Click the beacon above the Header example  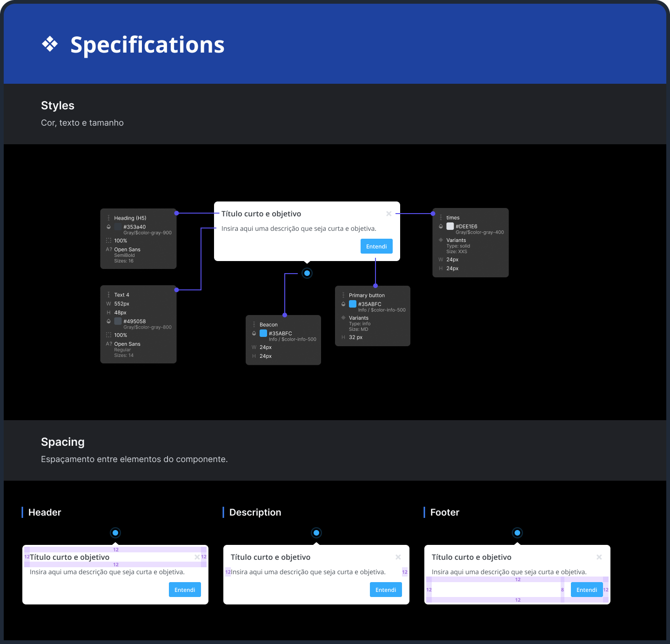pos(115,533)
